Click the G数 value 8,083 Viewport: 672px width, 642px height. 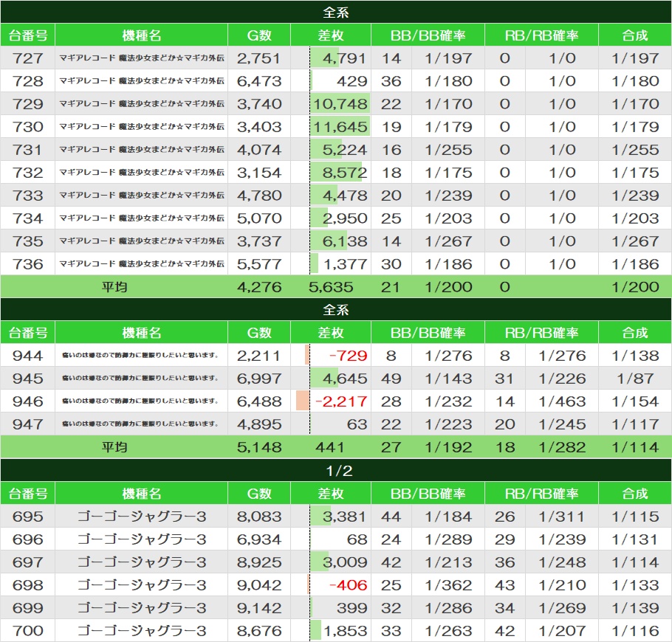[259, 517]
